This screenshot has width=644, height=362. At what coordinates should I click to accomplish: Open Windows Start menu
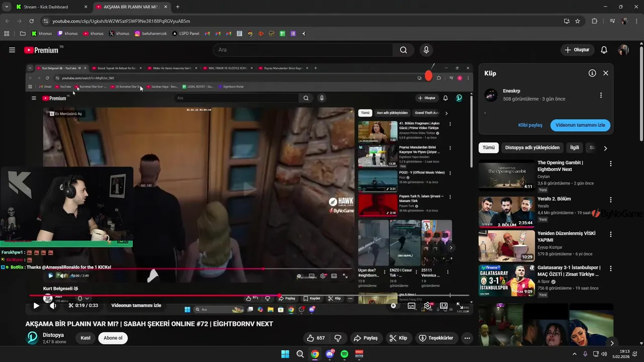click(x=285, y=354)
